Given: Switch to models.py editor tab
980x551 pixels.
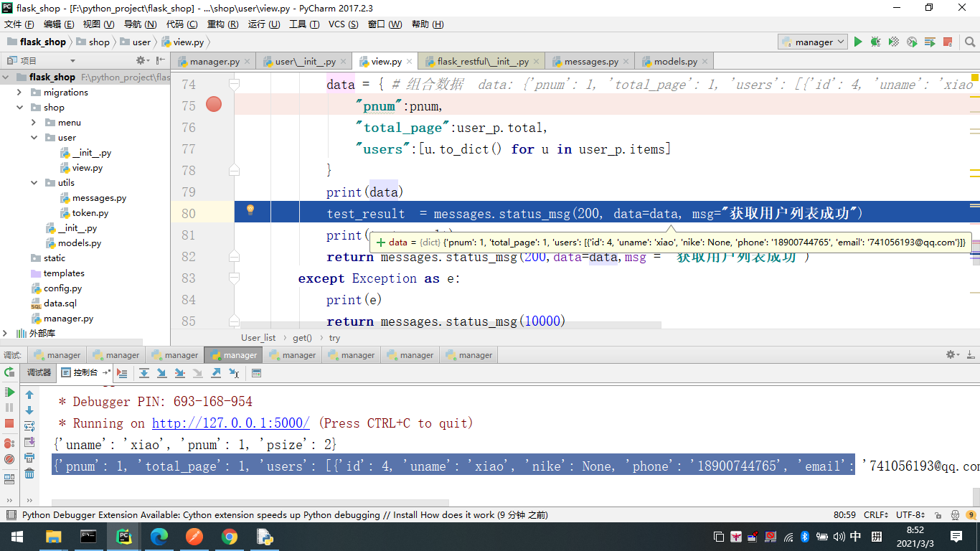Looking at the screenshot, I should tap(675, 62).
